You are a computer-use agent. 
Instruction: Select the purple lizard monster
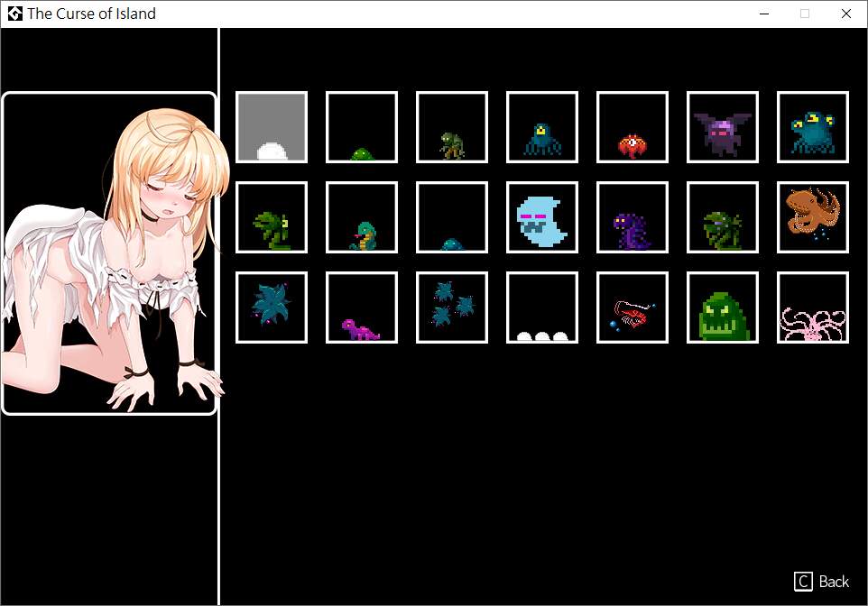[x=362, y=308]
